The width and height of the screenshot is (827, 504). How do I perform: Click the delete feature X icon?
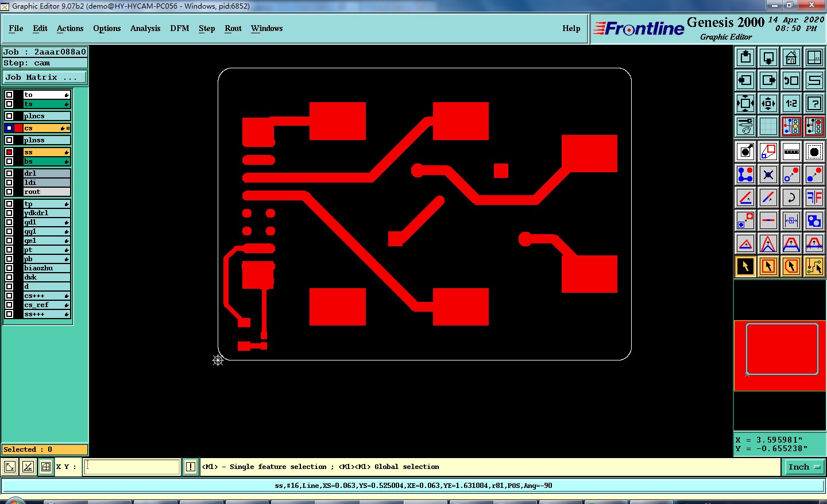click(x=768, y=175)
